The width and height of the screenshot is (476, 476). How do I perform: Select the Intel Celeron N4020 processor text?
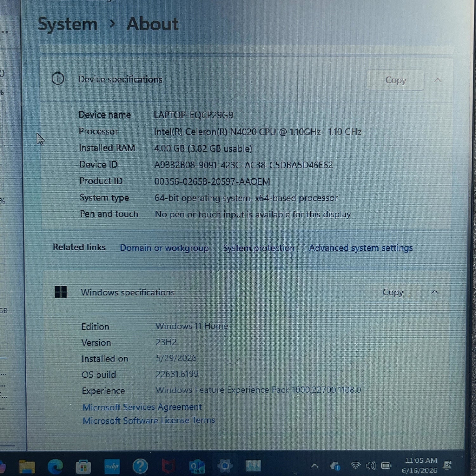coord(257,132)
